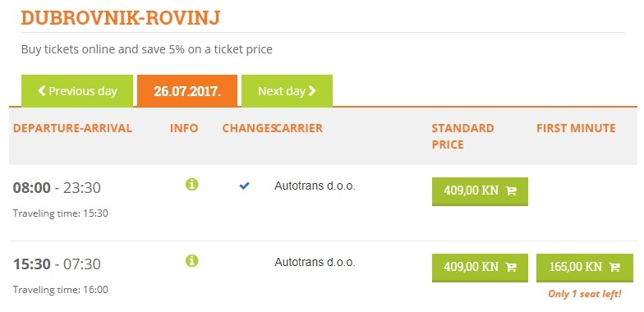
Task: Switch to Next day tab
Action: [x=287, y=90]
